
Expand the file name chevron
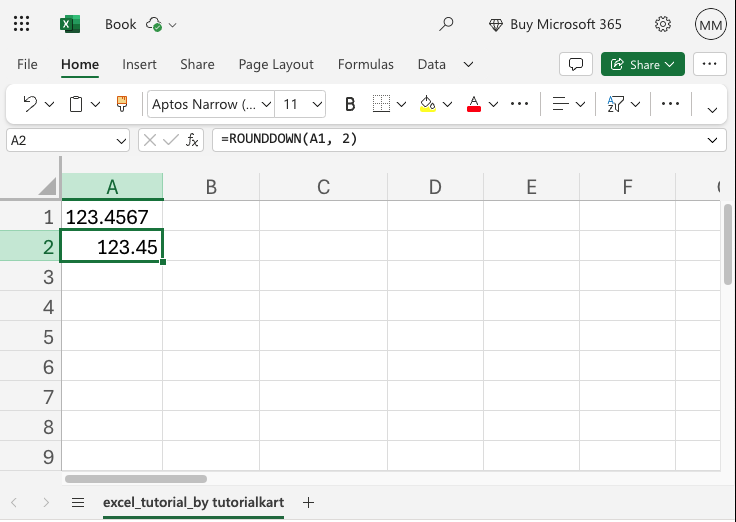click(173, 25)
